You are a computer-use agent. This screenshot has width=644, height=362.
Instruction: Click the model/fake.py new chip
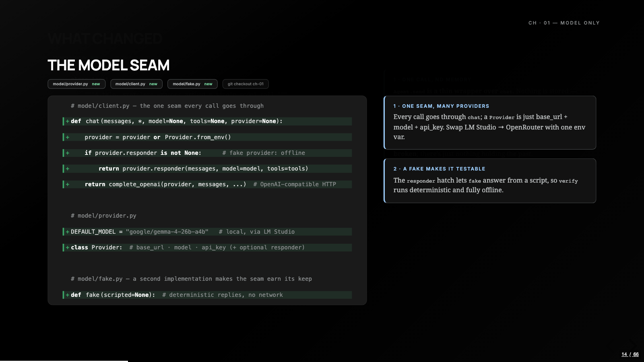(192, 84)
